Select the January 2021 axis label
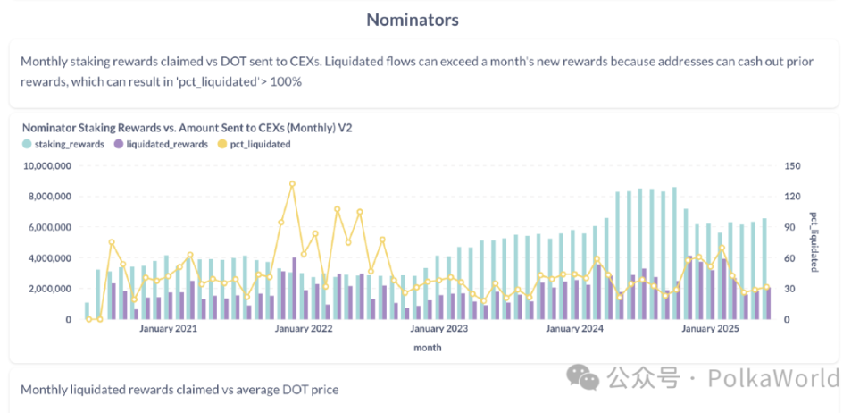Screen dimensions: 868x413 [x=168, y=330]
